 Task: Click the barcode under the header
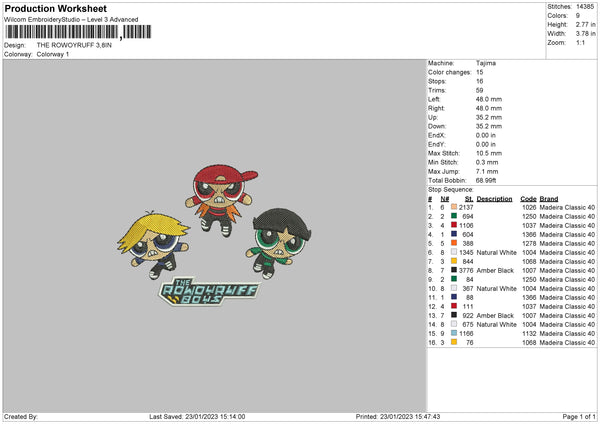click(x=78, y=32)
